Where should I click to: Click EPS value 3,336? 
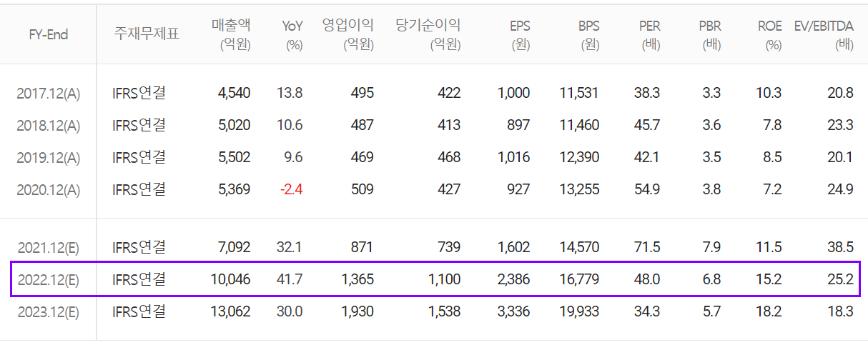coord(514,312)
